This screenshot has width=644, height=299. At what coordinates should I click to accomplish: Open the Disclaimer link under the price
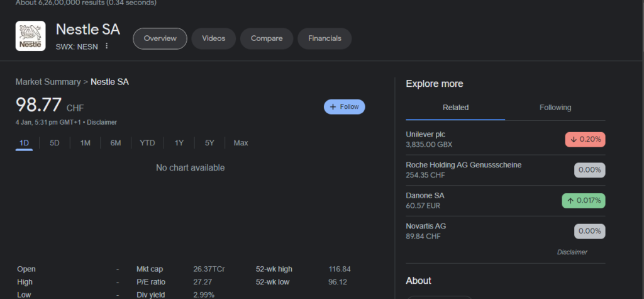tap(102, 122)
